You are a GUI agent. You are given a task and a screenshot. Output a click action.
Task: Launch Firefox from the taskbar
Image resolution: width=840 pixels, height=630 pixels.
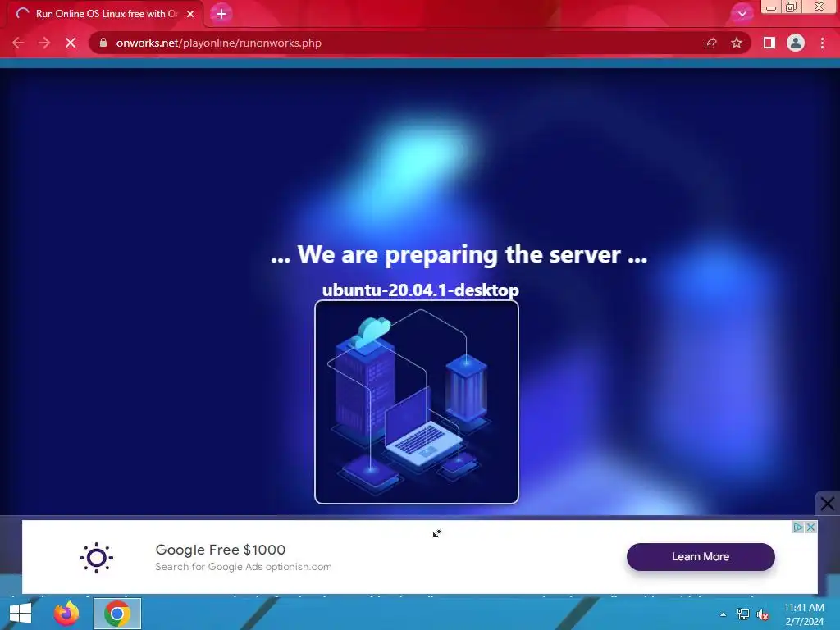(66, 614)
